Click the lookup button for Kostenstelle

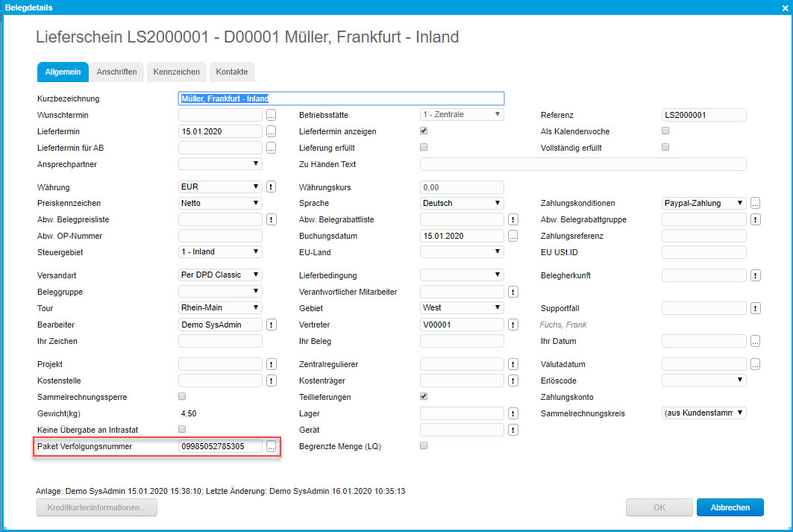(271, 381)
